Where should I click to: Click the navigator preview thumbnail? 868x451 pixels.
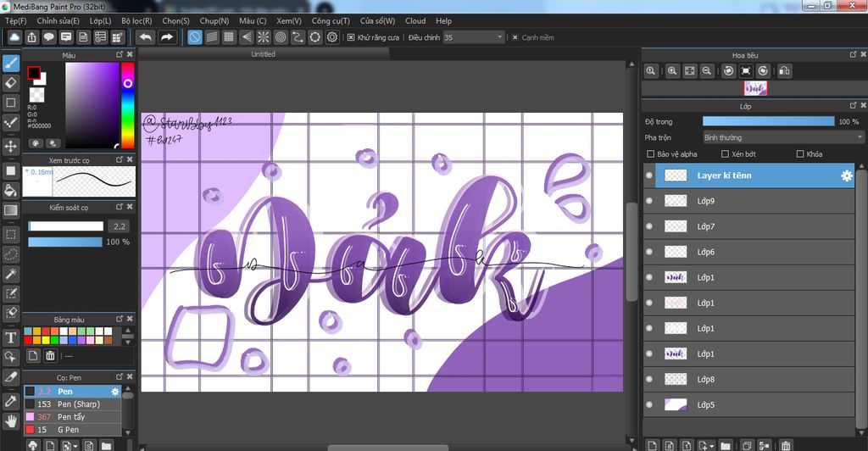(755, 88)
